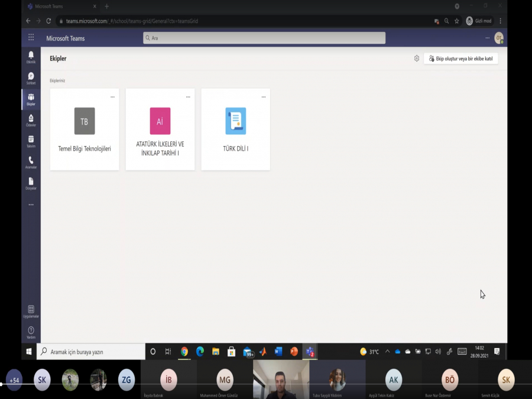The image size is (532, 399).
Task: Open more options for Temel Bilgi Teknolojileri
Action: [x=113, y=97]
